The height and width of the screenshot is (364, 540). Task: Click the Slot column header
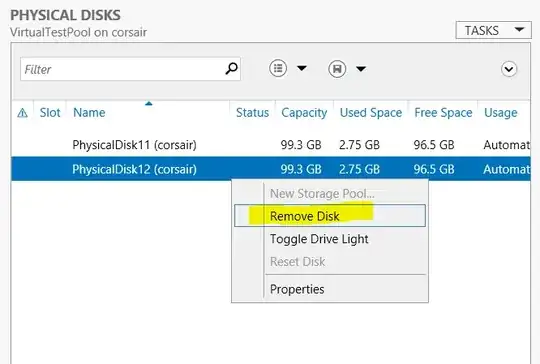(50, 113)
